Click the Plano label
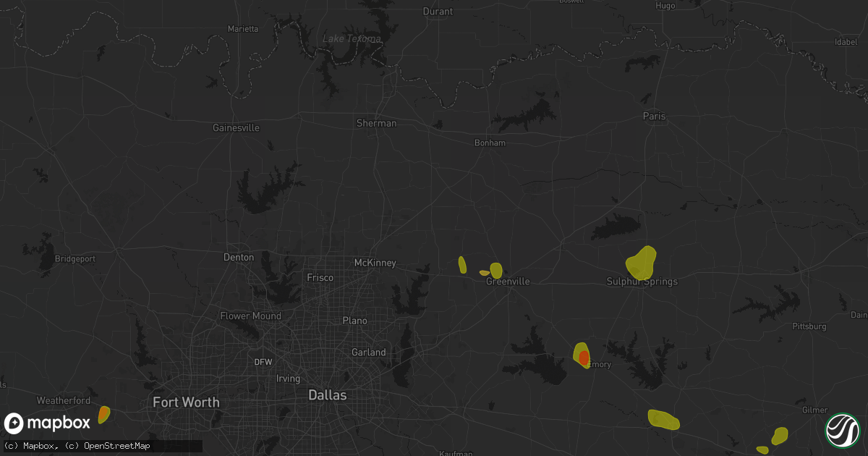 [x=355, y=321]
